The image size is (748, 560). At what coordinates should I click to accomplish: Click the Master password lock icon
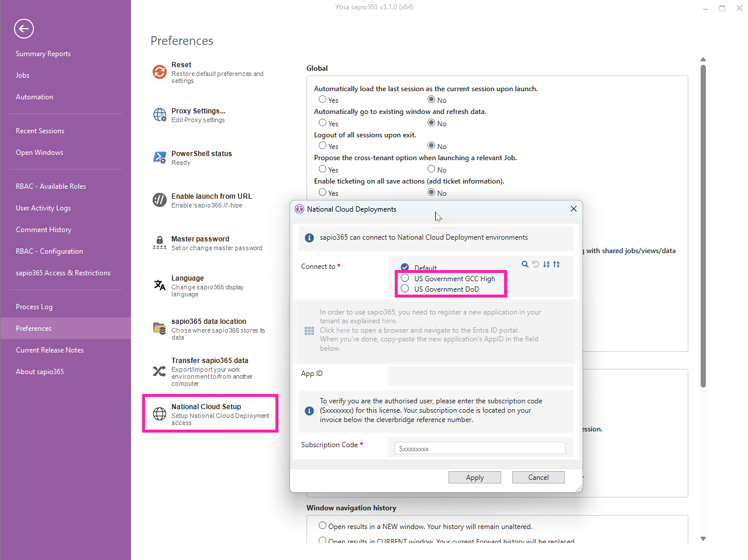159,243
